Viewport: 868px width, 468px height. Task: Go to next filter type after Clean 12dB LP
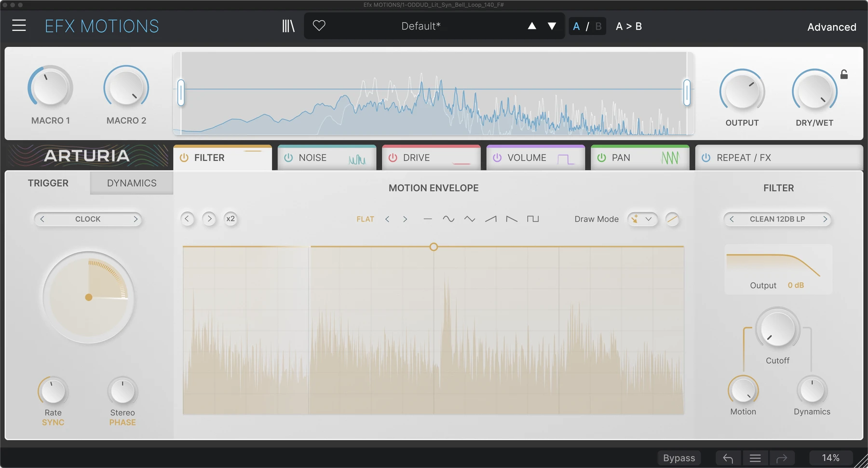pos(825,219)
